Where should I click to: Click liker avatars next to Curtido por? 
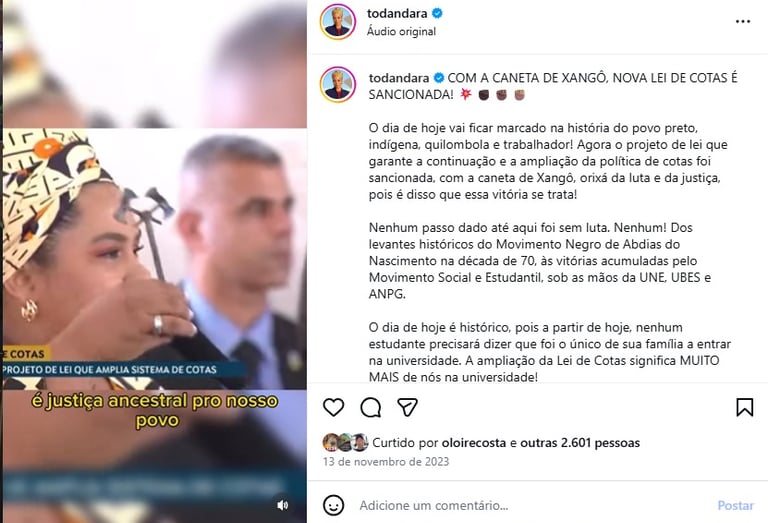[x=345, y=443]
